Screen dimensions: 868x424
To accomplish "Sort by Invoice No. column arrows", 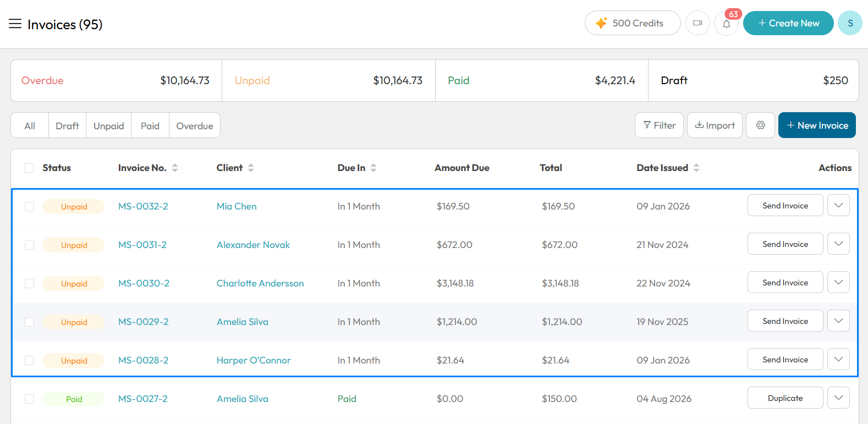I will coord(175,168).
